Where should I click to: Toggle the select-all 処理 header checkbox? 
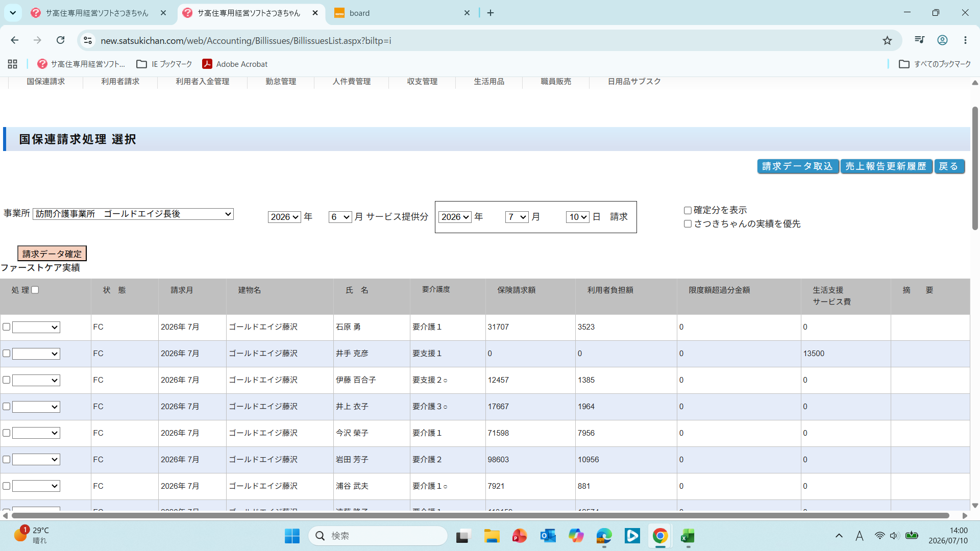pos(35,290)
